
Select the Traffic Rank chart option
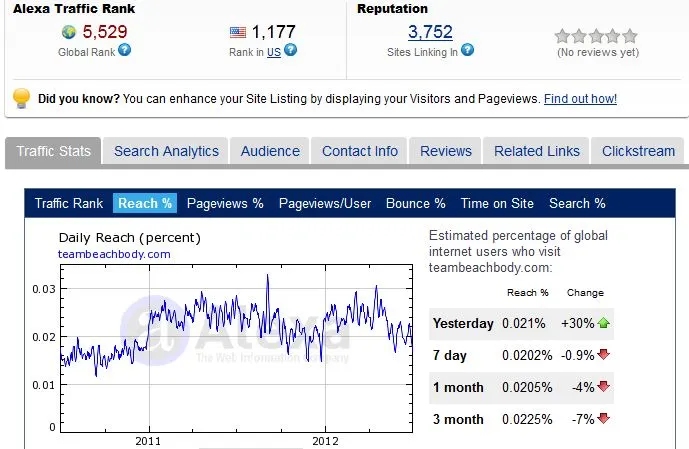[69, 203]
